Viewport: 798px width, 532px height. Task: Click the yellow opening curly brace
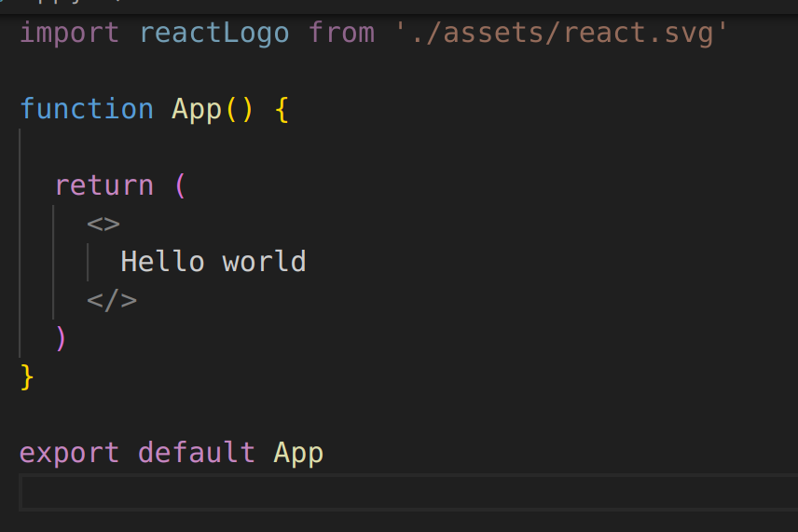point(282,109)
